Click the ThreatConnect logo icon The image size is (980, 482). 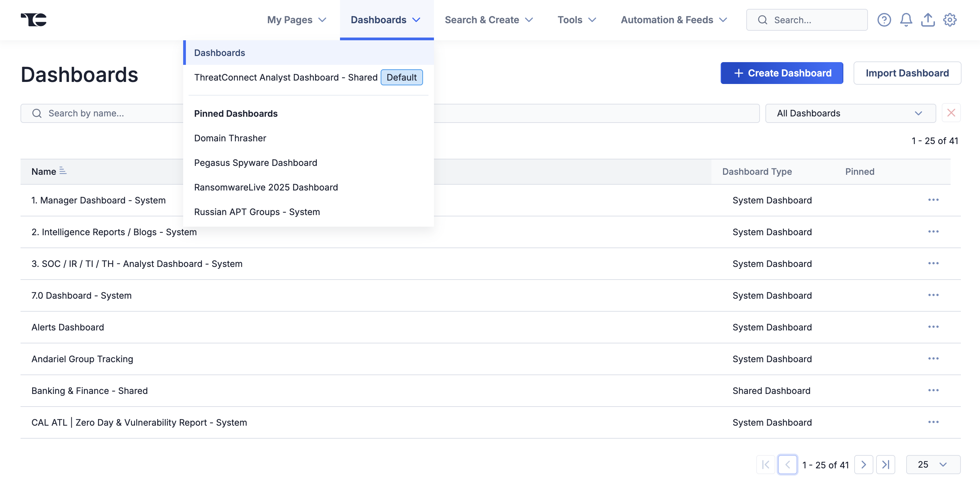click(x=33, y=19)
